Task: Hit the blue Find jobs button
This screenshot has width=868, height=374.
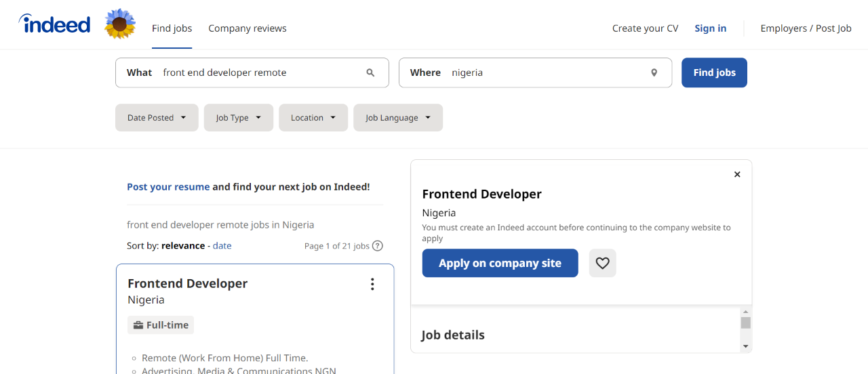Action: point(714,72)
